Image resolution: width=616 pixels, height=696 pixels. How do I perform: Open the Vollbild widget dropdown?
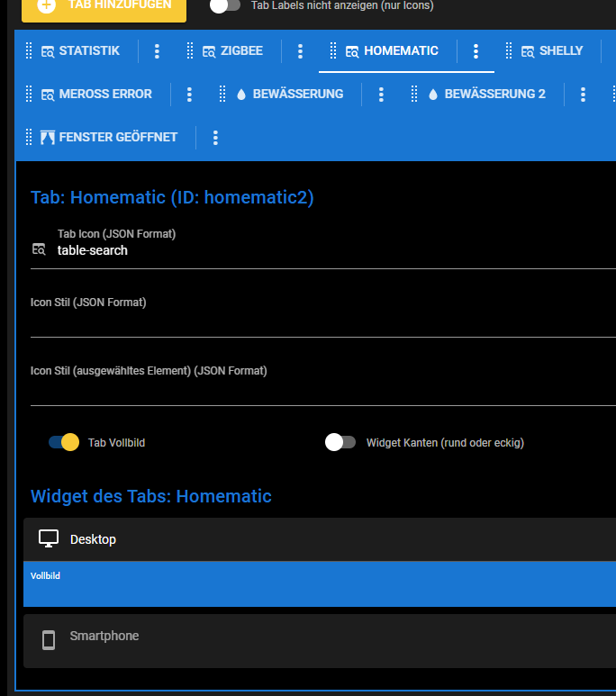[x=320, y=584]
